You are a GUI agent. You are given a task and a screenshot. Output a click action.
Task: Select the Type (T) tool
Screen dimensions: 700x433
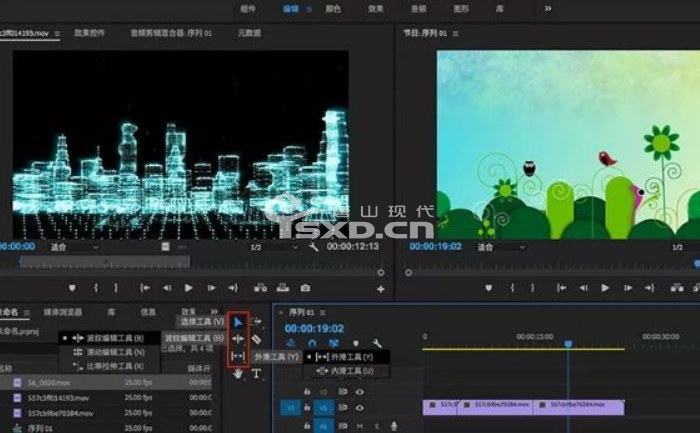256,374
